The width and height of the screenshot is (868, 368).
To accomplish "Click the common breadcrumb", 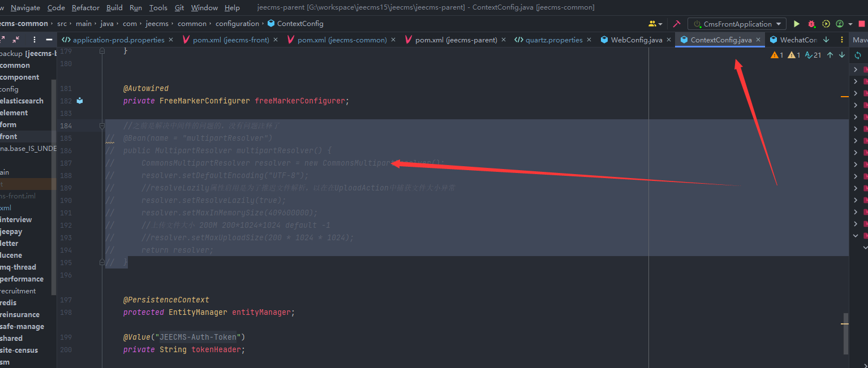I will pos(192,24).
